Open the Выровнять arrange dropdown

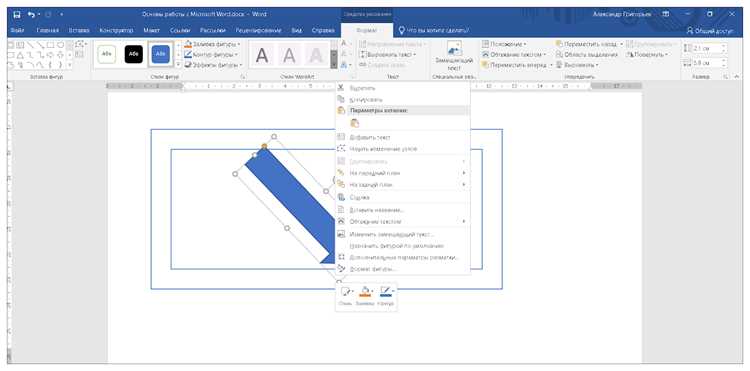coord(577,65)
